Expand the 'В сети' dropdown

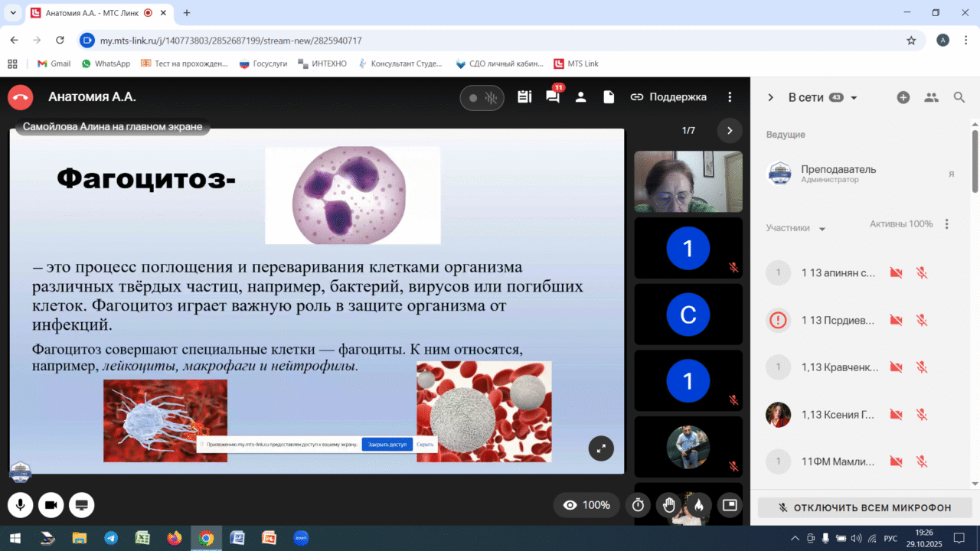click(854, 98)
